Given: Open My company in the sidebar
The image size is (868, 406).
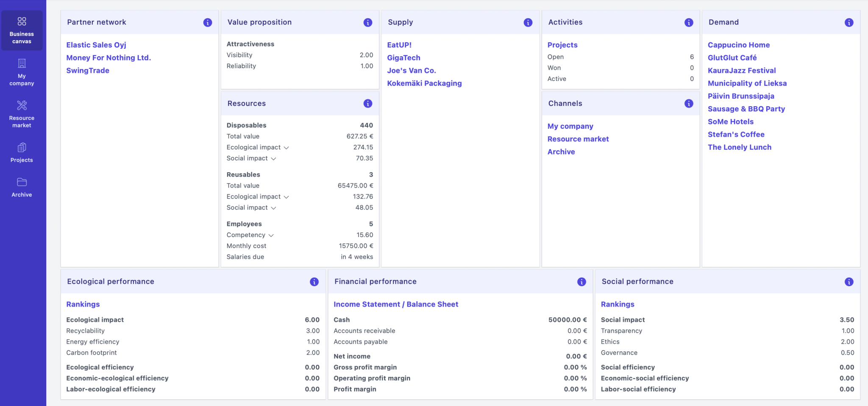Looking at the screenshot, I should click(22, 72).
